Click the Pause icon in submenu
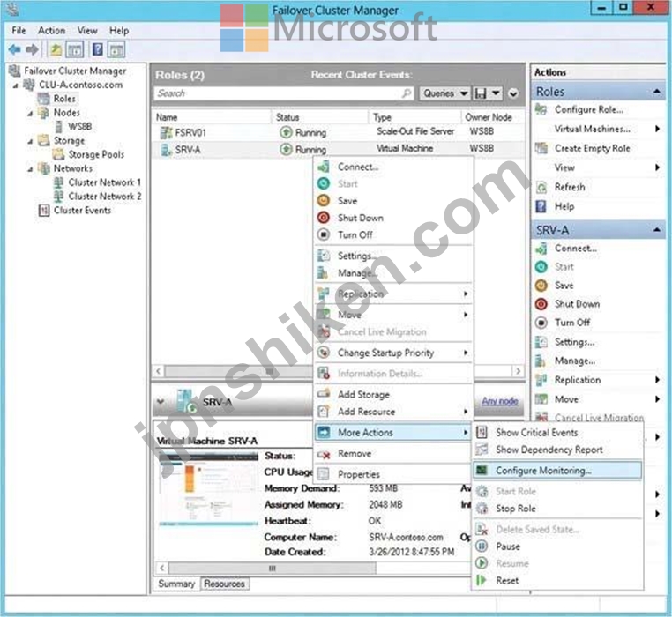This screenshot has width=672, height=617. (x=482, y=546)
